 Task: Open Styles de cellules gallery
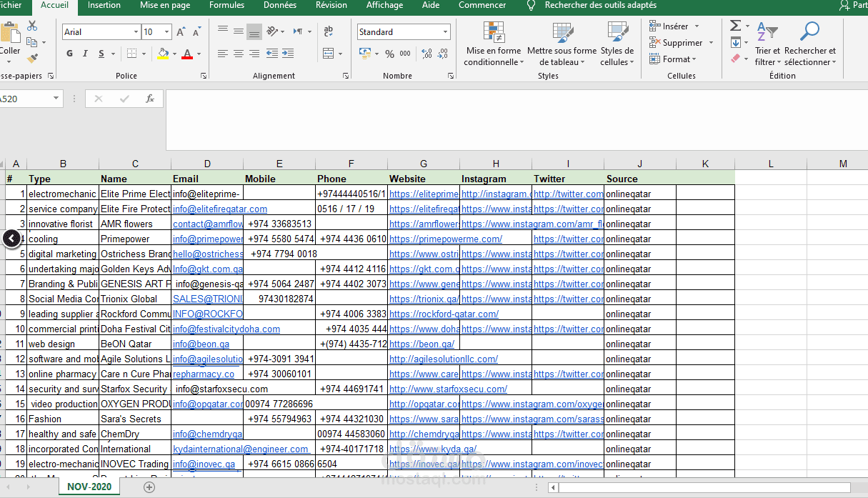617,44
